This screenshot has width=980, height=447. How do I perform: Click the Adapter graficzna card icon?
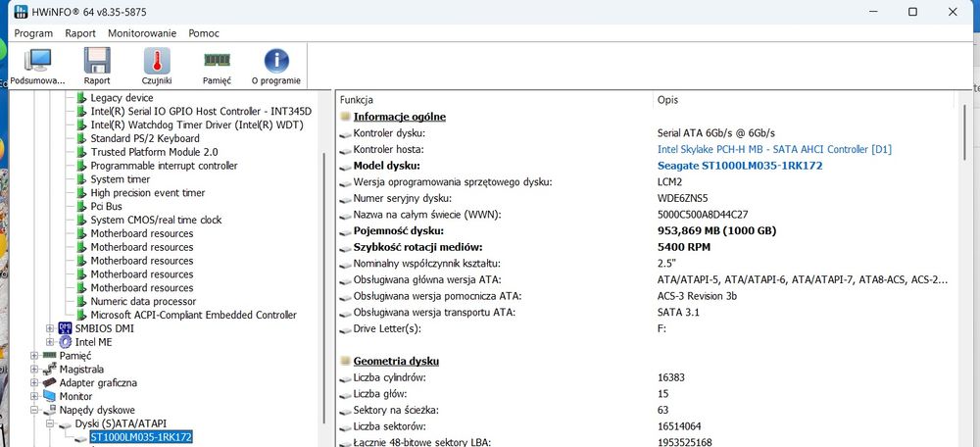tap(49, 382)
